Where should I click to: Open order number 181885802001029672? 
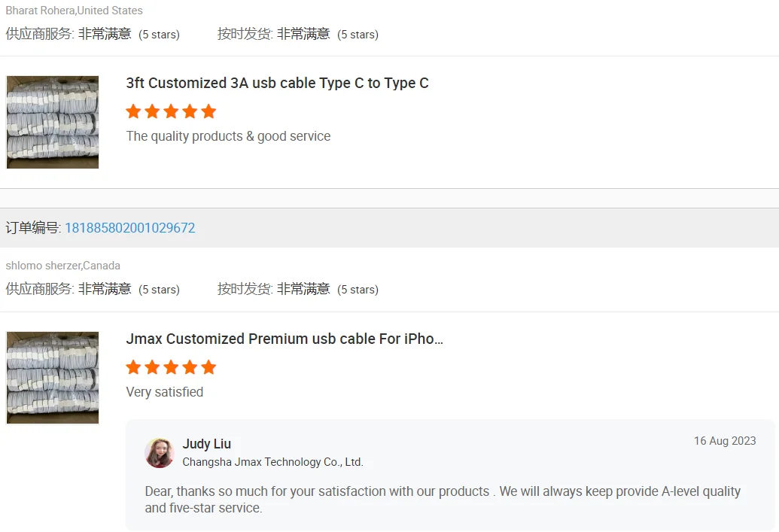[x=129, y=228]
